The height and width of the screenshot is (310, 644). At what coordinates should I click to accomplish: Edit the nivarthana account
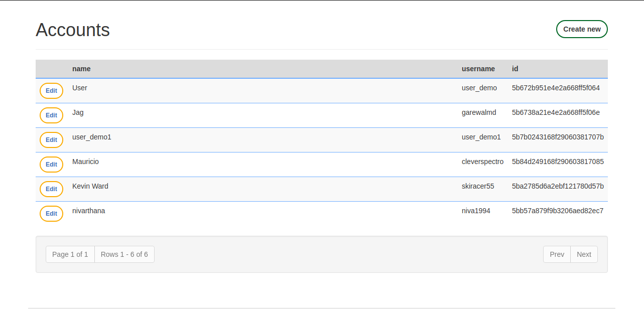tap(51, 214)
